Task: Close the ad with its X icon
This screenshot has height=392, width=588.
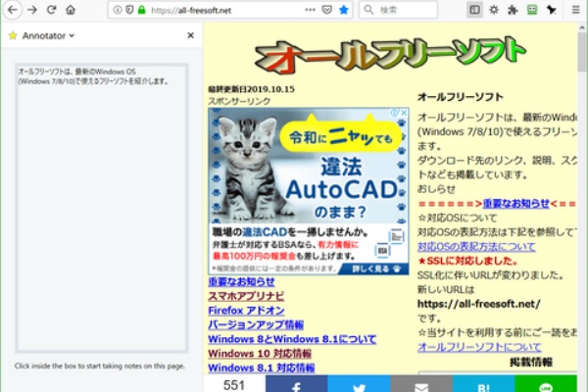Action: click(x=404, y=113)
